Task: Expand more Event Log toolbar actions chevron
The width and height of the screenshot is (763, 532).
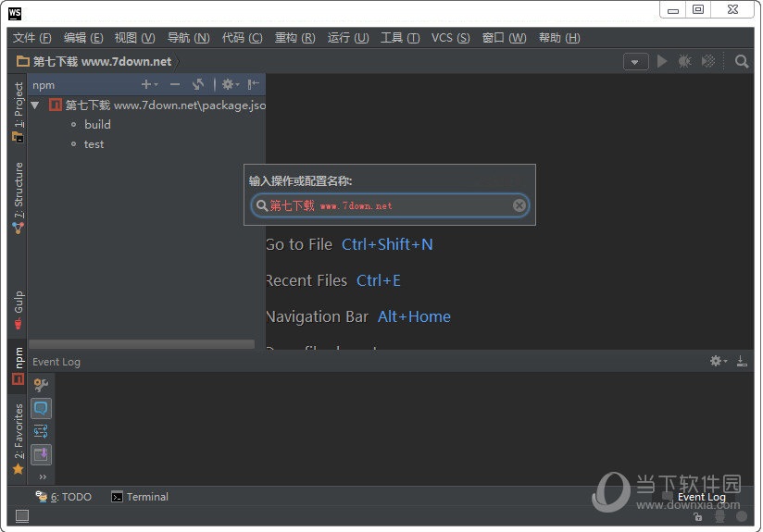Action: (43, 476)
